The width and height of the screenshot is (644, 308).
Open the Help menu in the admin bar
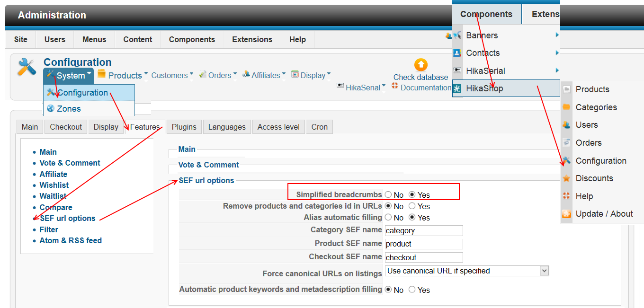point(297,40)
